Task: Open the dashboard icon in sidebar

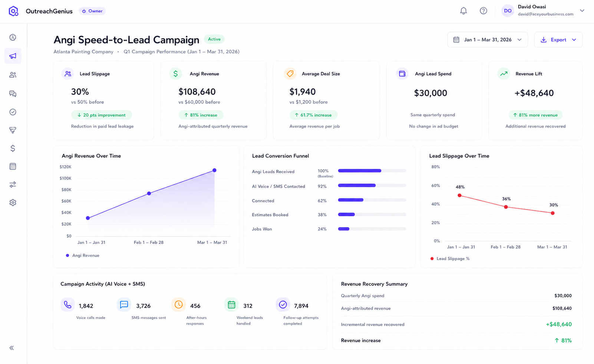Action: point(13,37)
